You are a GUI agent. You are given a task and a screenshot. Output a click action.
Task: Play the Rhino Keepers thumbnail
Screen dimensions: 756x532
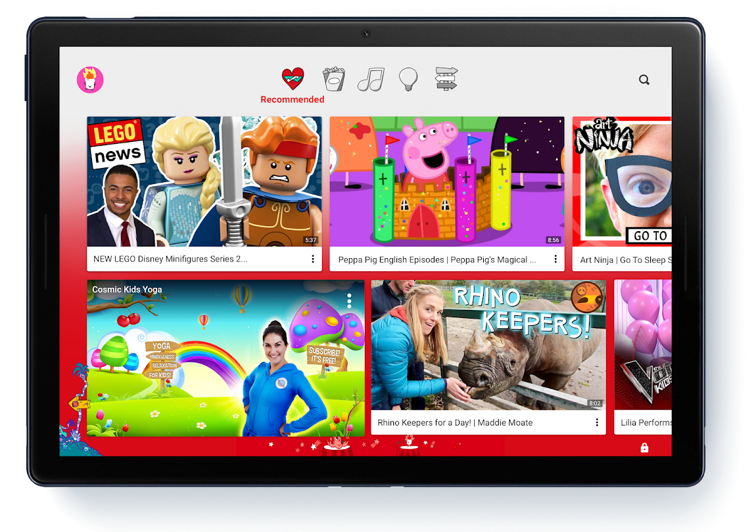tap(488, 345)
